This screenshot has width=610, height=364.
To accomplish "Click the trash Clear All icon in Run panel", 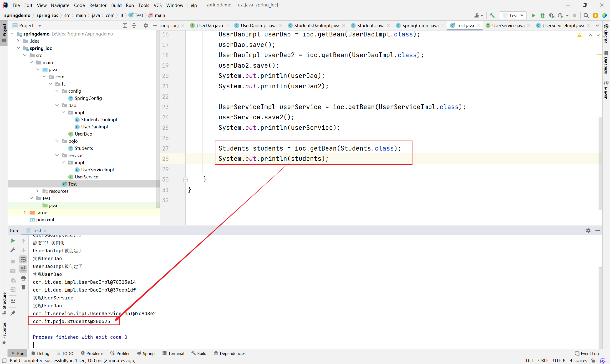I will click(x=23, y=287).
